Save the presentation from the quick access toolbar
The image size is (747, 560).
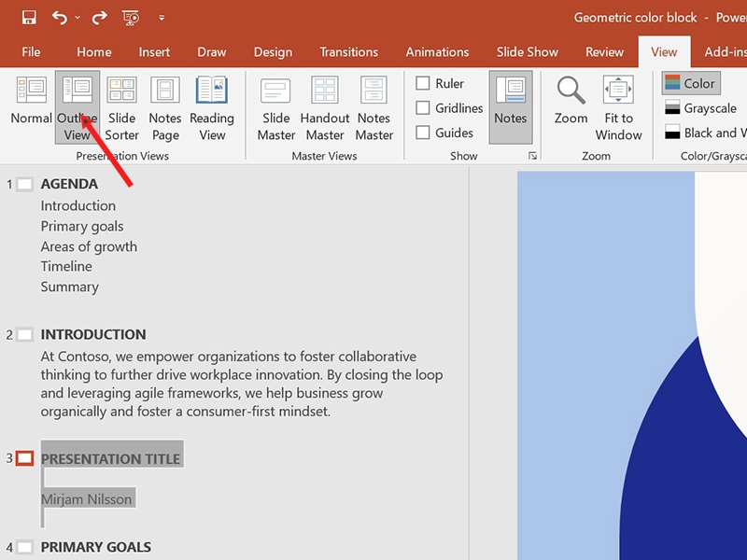click(29, 18)
